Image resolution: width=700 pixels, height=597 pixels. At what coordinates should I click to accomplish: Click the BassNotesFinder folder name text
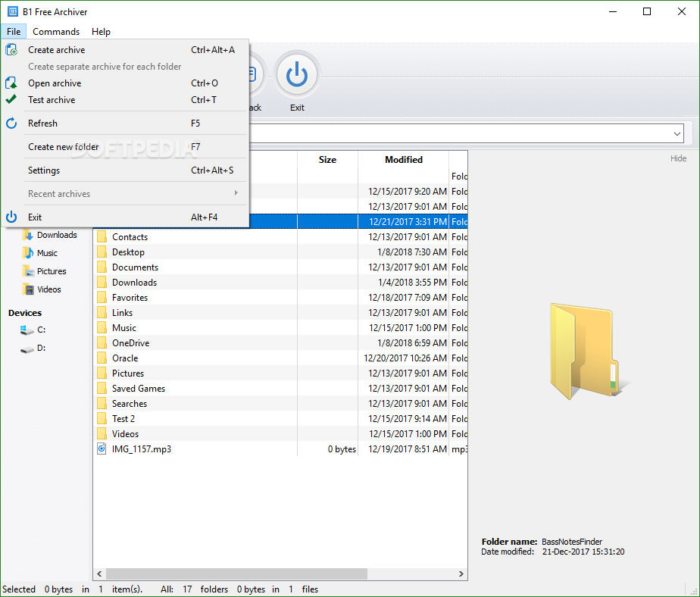[x=572, y=542]
